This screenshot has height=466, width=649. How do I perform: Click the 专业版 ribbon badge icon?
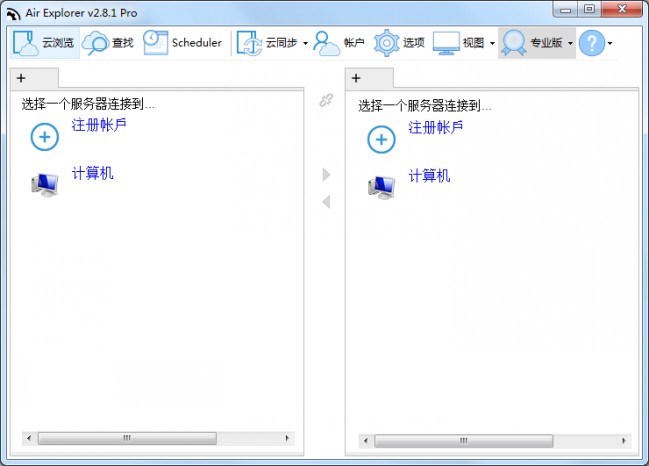tap(513, 43)
